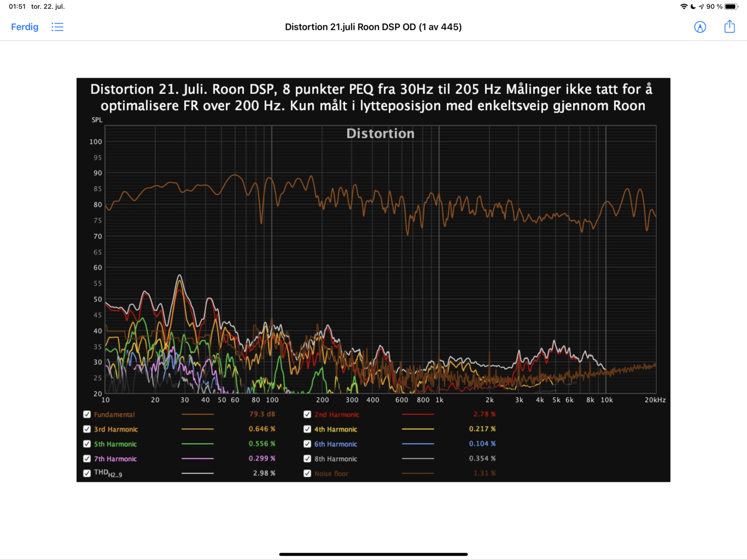Click the 8th Harmonic value '0.354 %'
Screen dimensions: 747x560
click(482, 459)
